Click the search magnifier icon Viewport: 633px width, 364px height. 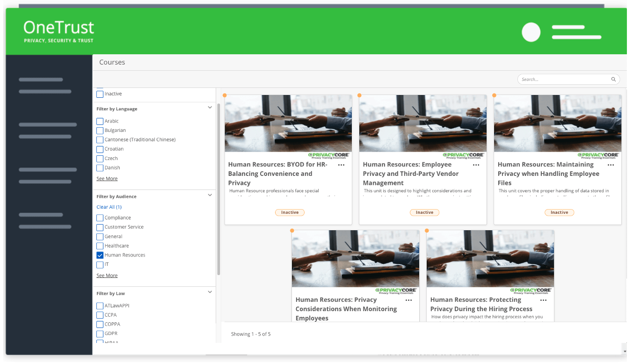pos(613,80)
